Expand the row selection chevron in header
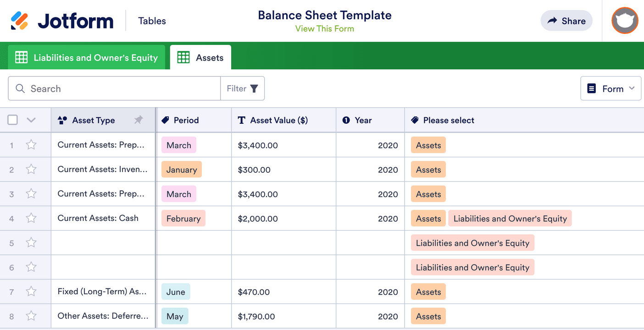 pos(31,120)
